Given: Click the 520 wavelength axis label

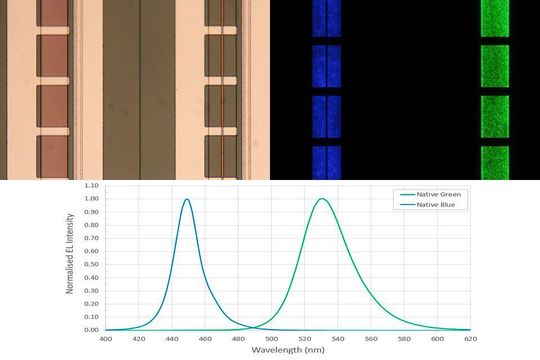Looking at the screenshot, I should point(305,339).
